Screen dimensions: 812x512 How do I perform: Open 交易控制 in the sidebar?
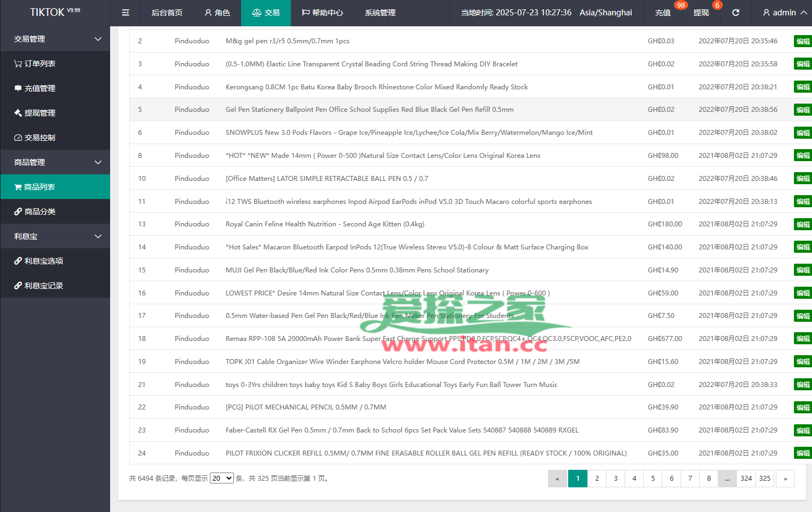pos(55,138)
